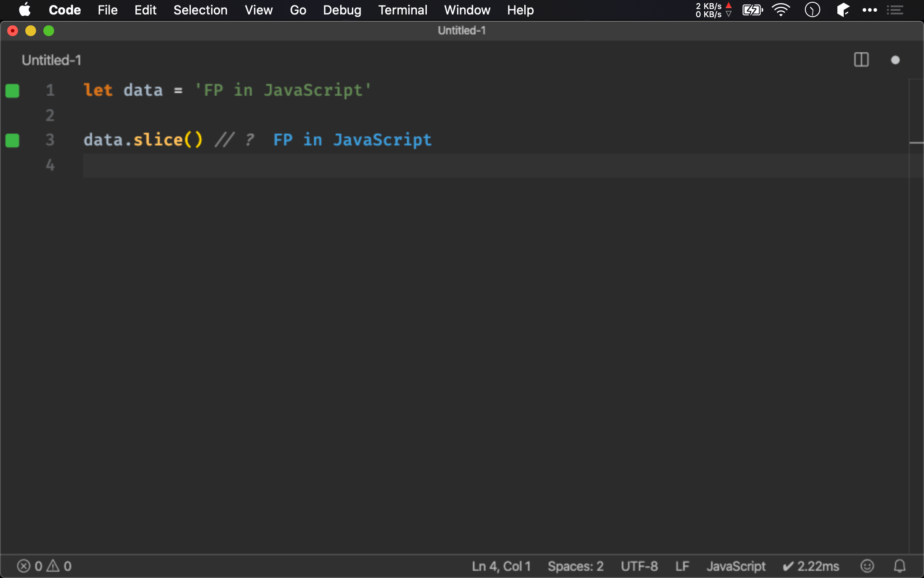Open the Terminal menu
924x578 pixels.
point(402,10)
